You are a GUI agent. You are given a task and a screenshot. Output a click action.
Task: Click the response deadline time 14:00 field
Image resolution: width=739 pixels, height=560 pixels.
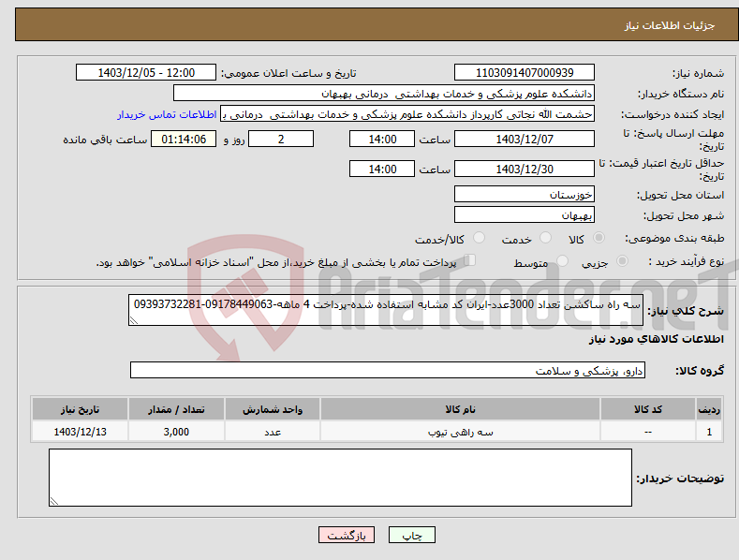pos(382,139)
